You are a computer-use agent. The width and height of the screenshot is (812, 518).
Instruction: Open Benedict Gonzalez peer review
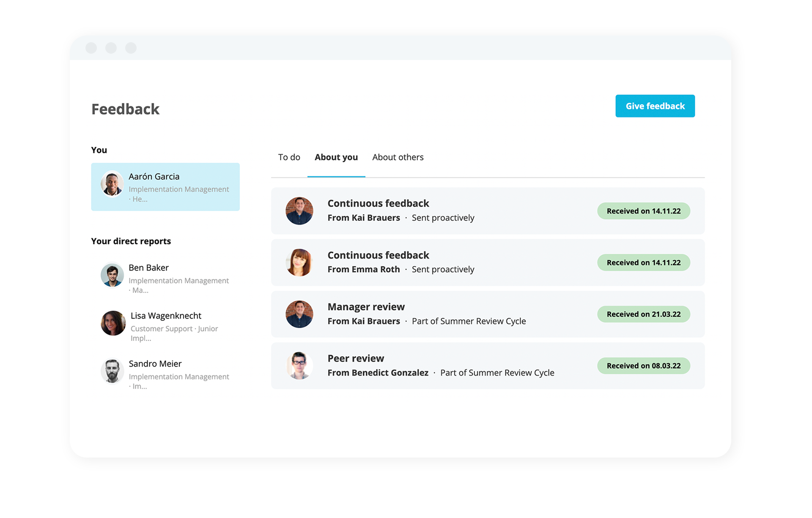pos(487,365)
